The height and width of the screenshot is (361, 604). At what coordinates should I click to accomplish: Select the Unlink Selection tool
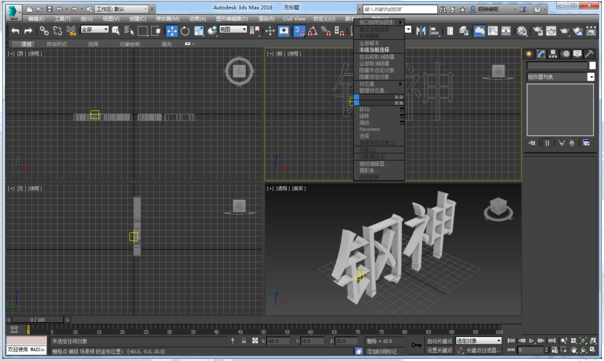(57, 31)
